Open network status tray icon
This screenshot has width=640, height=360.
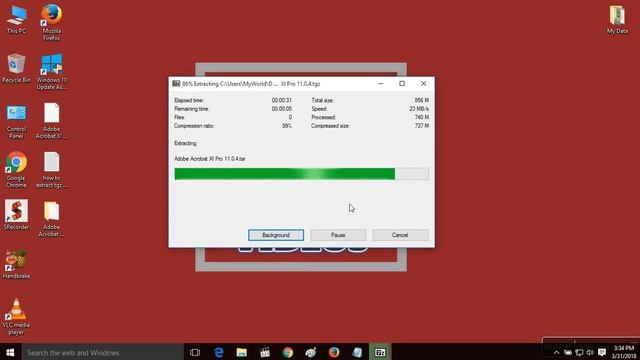pyautogui.click(x=579, y=353)
